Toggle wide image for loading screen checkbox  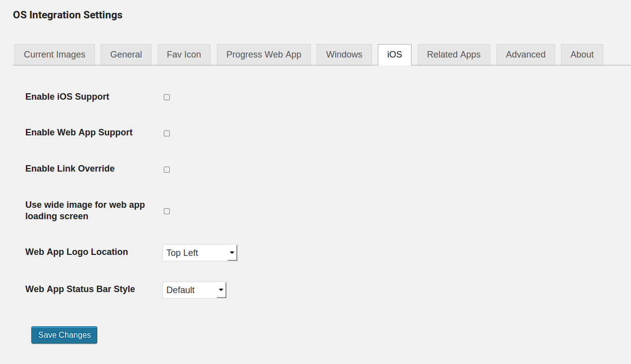click(167, 211)
